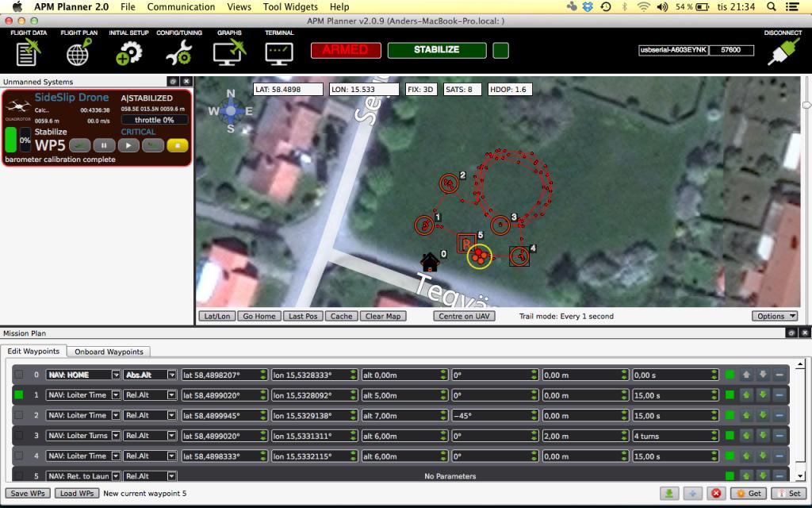Click the Disconnect plug icon
The image size is (812, 508).
point(783,52)
